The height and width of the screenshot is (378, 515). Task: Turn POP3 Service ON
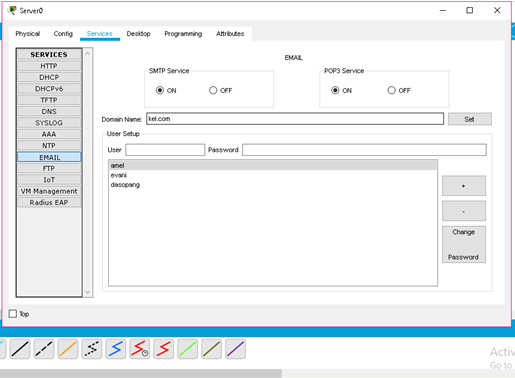335,90
